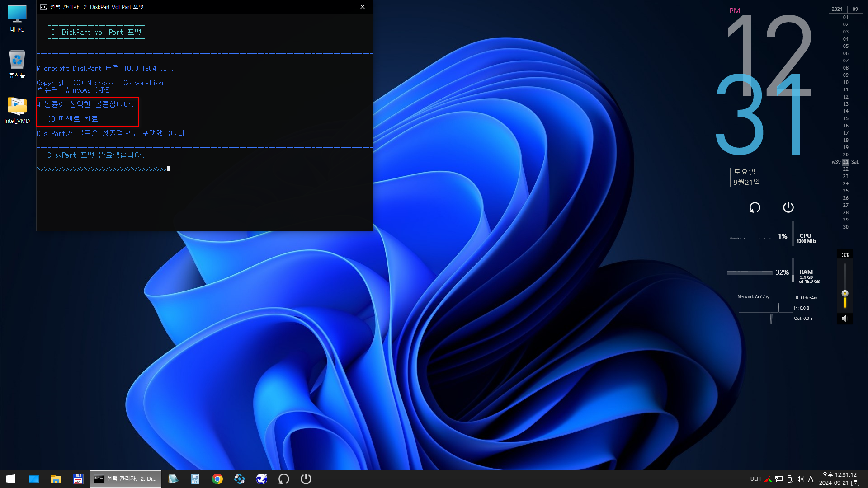
Task: Open the red-green triangle tray icon
Action: pos(768,479)
